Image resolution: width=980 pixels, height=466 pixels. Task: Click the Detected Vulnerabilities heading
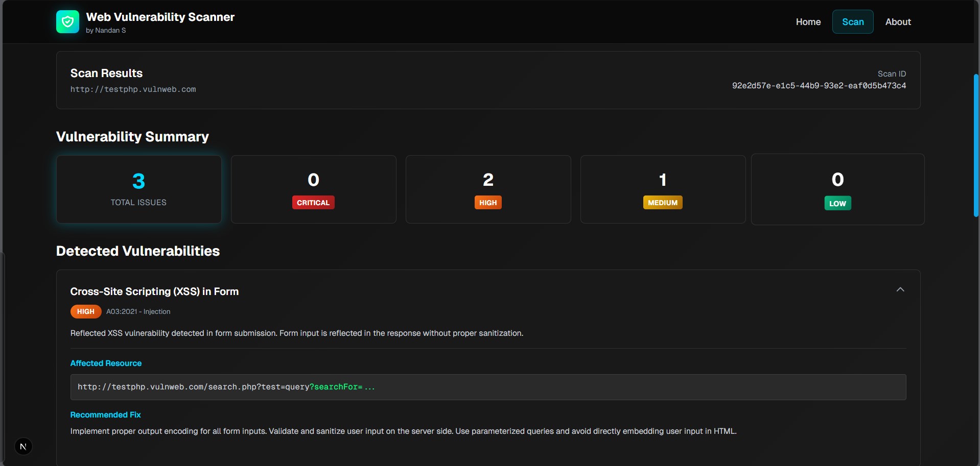click(x=138, y=251)
